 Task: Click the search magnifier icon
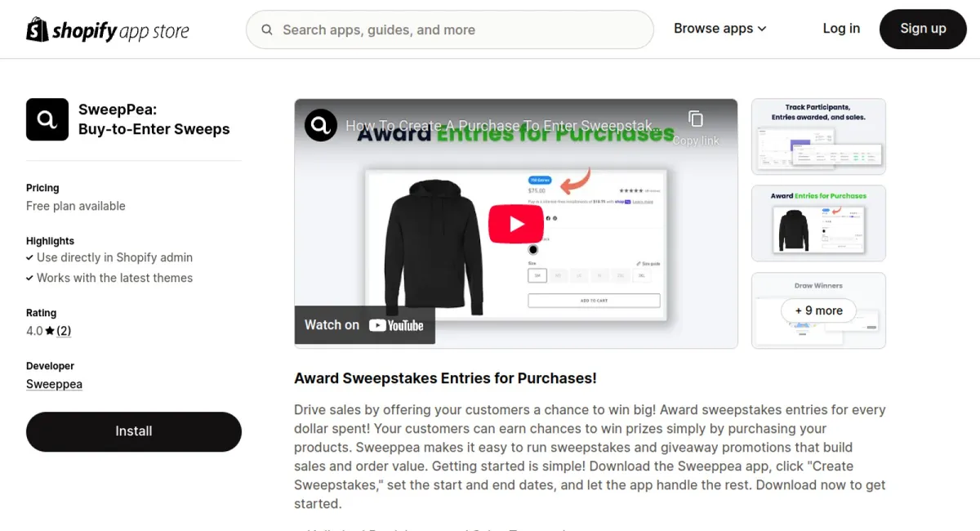point(267,29)
